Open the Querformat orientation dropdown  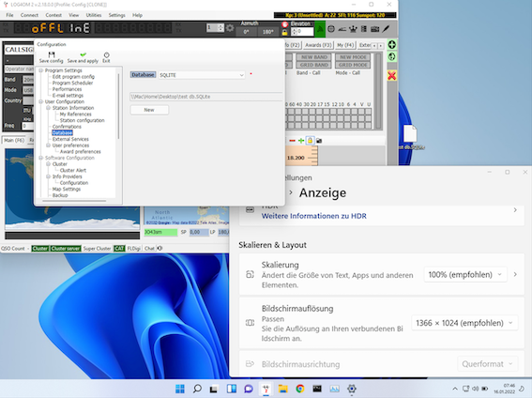[x=488, y=364]
